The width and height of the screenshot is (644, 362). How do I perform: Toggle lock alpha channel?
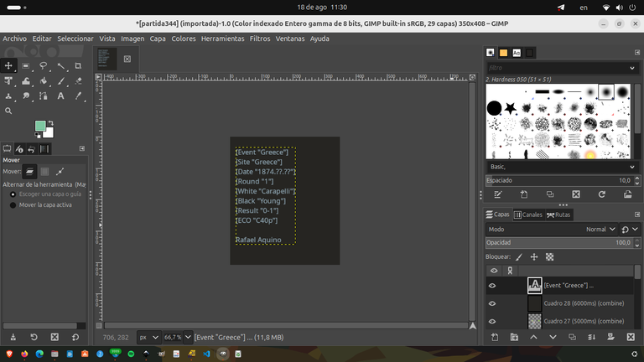[549, 257]
